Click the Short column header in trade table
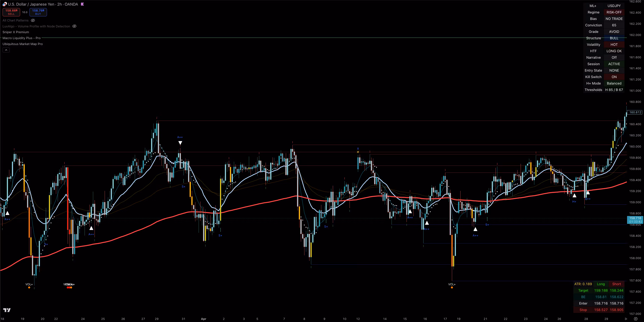 pos(616,284)
